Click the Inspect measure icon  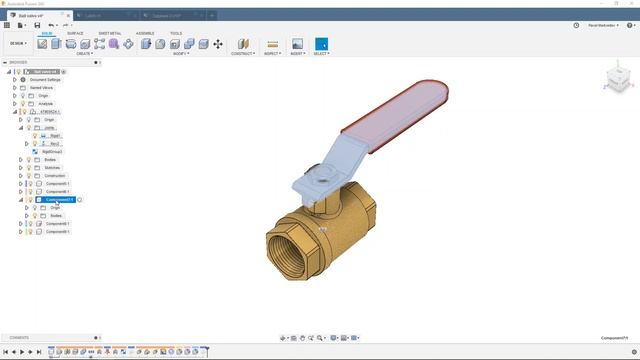273,44
